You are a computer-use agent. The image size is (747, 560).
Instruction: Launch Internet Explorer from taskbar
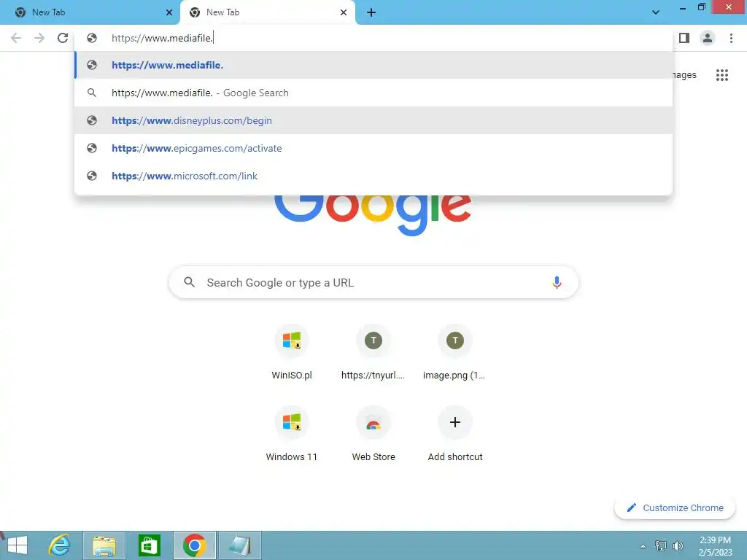(60, 545)
